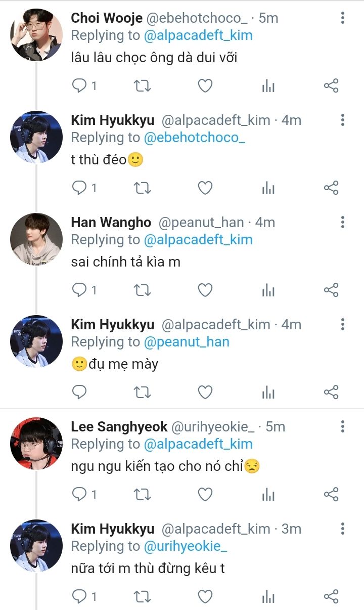Image resolution: width=364 pixels, height=610 pixels.
Task: Open @peanut_han mention link in reply
Action: tap(187, 342)
